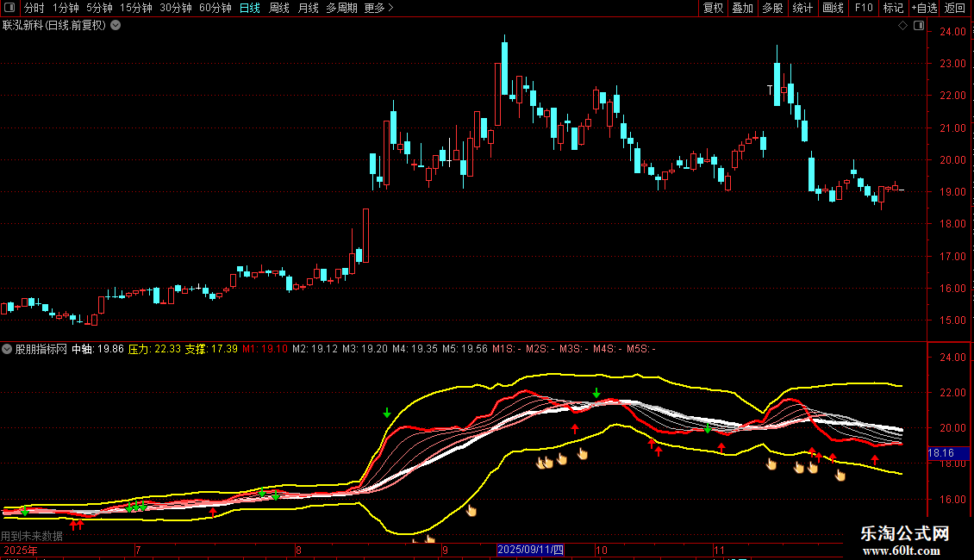Image resolution: width=974 pixels, height=560 pixels.
Task: Switch to 月线 monthly chart
Action: (x=308, y=8)
